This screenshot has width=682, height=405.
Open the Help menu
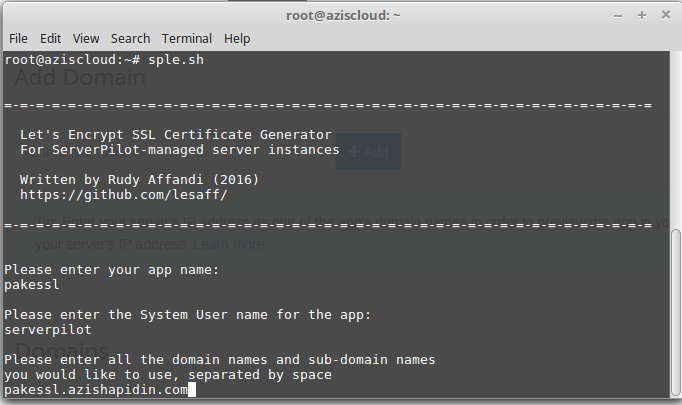pyautogui.click(x=237, y=38)
